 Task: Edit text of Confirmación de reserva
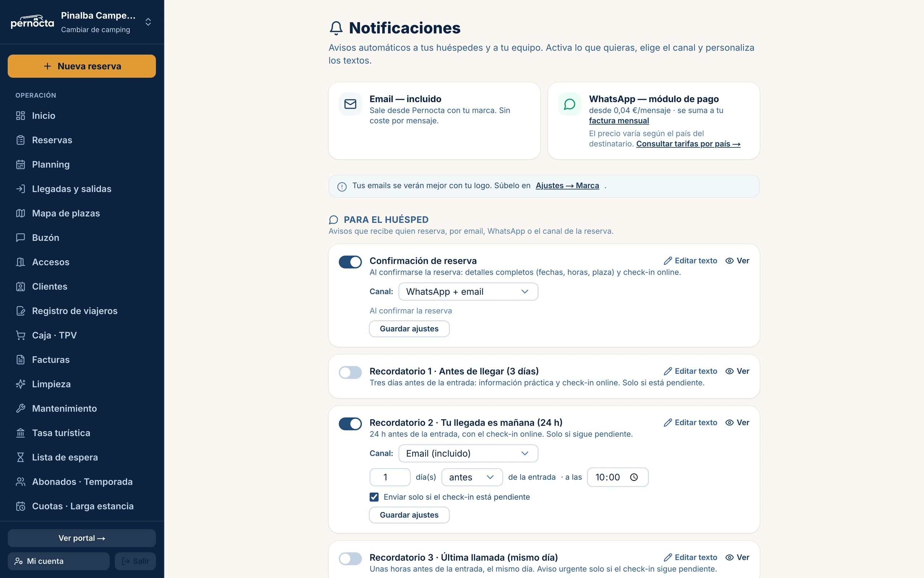pos(690,261)
